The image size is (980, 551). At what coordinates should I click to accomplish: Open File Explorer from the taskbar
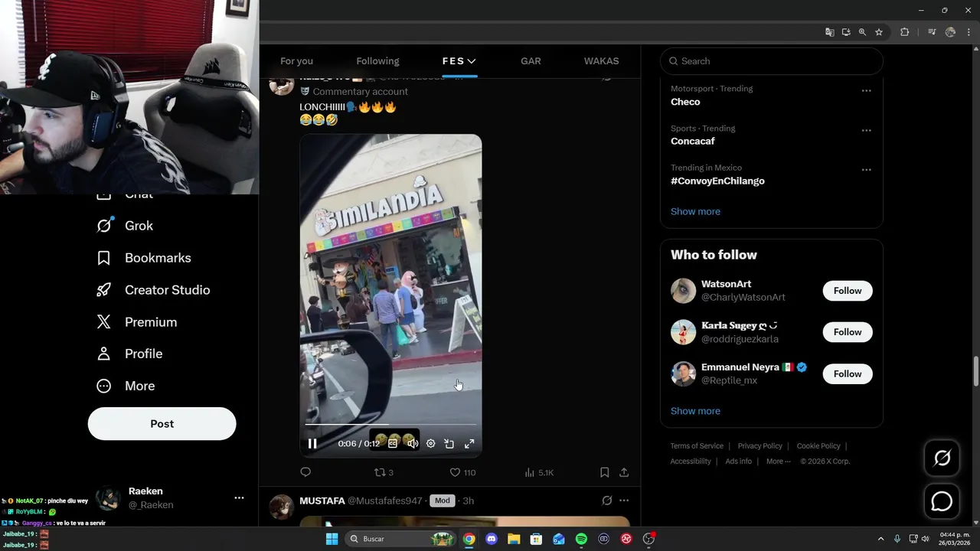click(514, 539)
